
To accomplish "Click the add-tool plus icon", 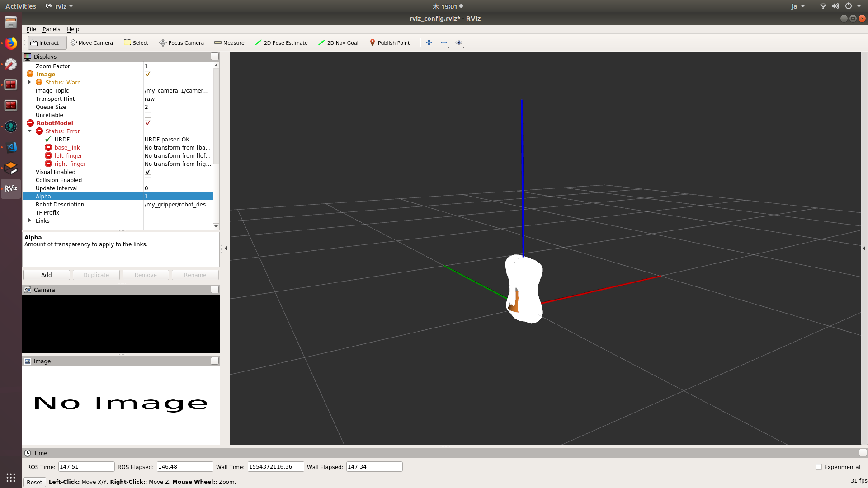I will tap(429, 42).
